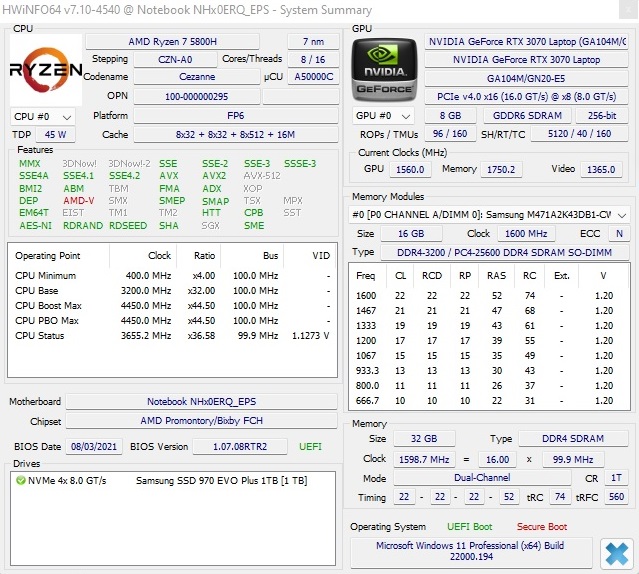Click the Ryzen CPU logo
Screen dimensions: 639x574
[46, 70]
